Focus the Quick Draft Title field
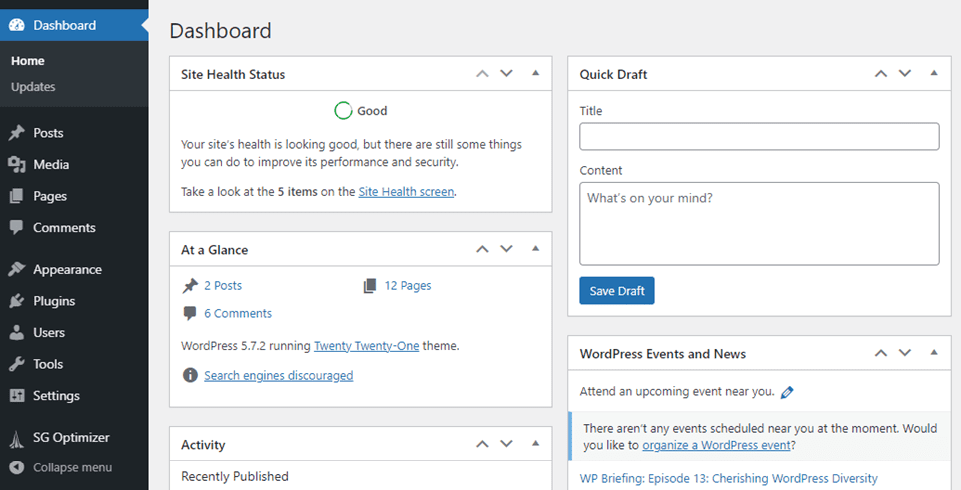 [x=759, y=137]
